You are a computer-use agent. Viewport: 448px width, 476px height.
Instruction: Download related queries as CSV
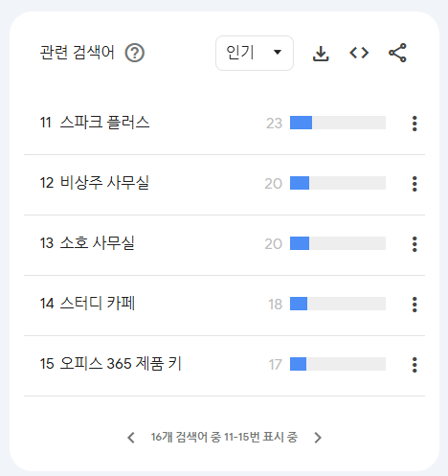(321, 54)
